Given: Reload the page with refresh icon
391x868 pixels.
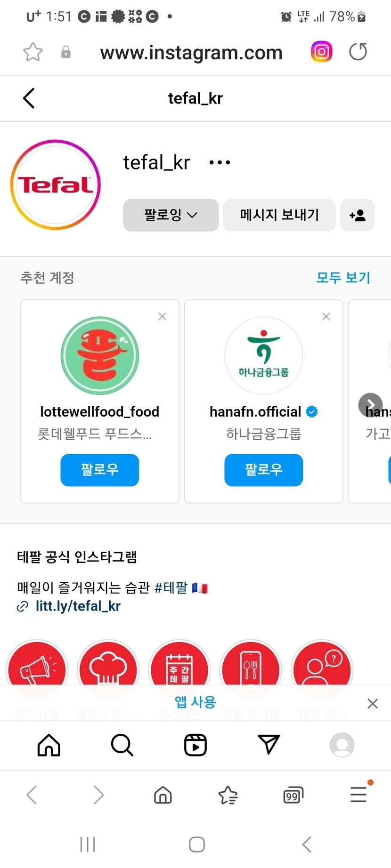Looking at the screenshot, I should 358,52.
